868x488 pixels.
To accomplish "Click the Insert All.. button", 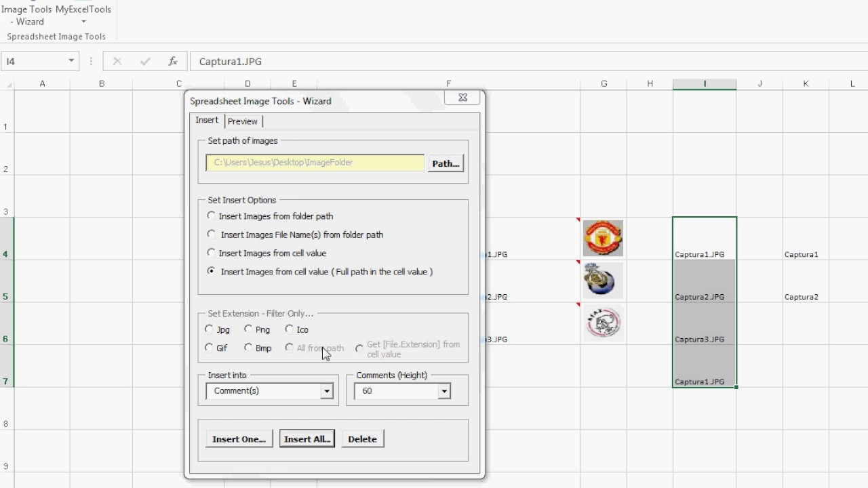I will (x=307, y=439).
